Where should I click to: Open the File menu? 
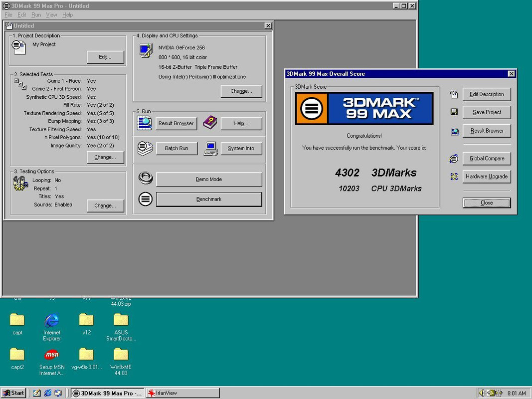click(x=8, y=15)
